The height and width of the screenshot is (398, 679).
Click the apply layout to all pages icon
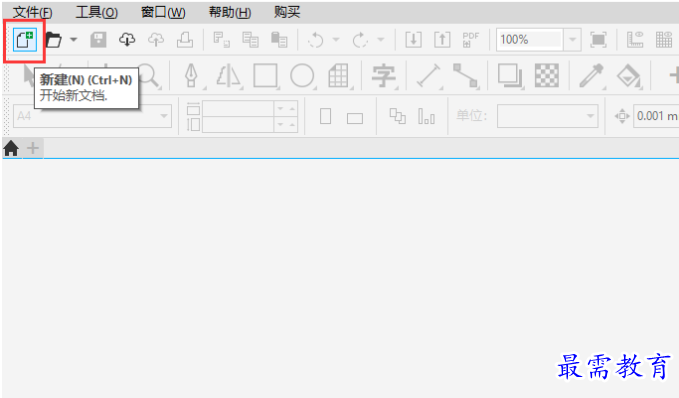tap(398, 116)
